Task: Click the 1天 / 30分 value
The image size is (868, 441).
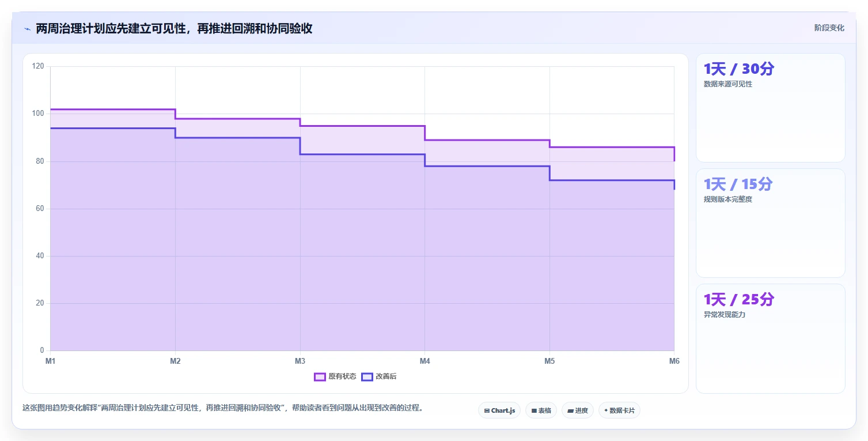Action: (739, 69)
